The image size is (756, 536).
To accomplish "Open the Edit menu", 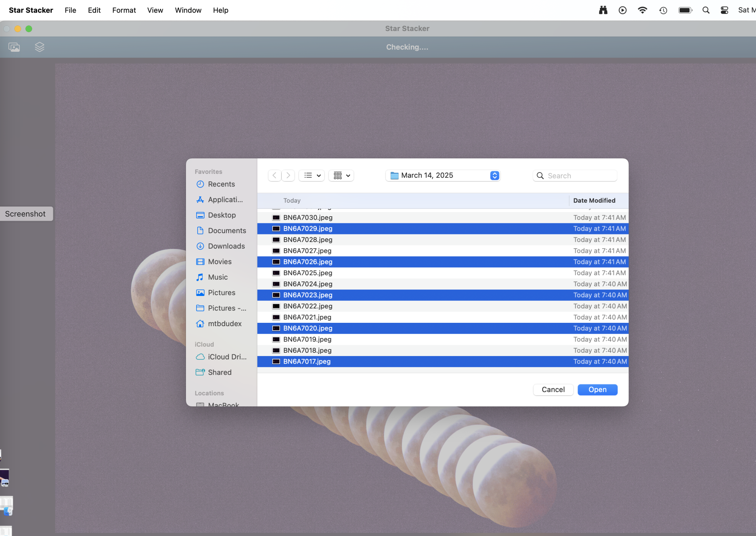I will pyautogui.click(x=94, y=10).
